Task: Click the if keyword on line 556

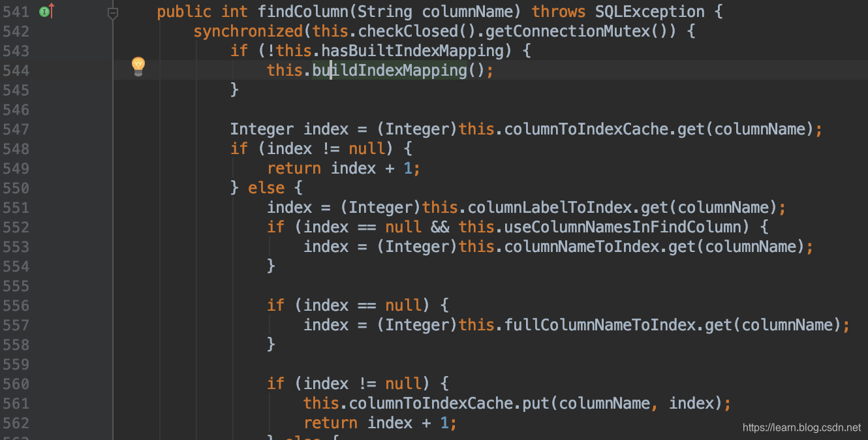Action: [275, 306]
